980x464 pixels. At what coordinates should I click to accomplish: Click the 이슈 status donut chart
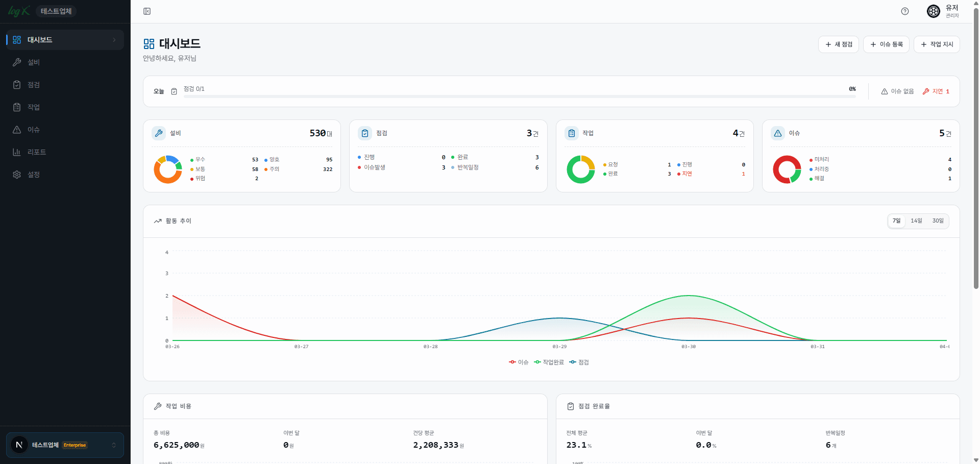point(787,169)
